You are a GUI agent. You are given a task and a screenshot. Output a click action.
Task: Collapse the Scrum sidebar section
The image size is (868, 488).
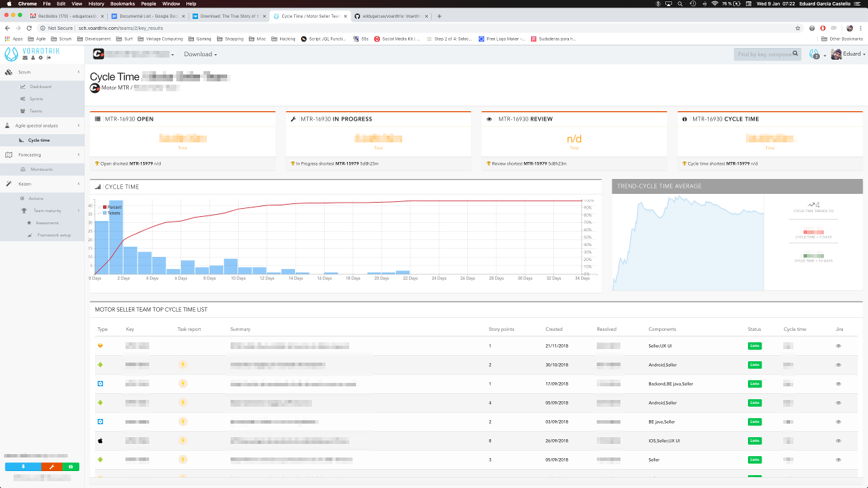(78, 72)
